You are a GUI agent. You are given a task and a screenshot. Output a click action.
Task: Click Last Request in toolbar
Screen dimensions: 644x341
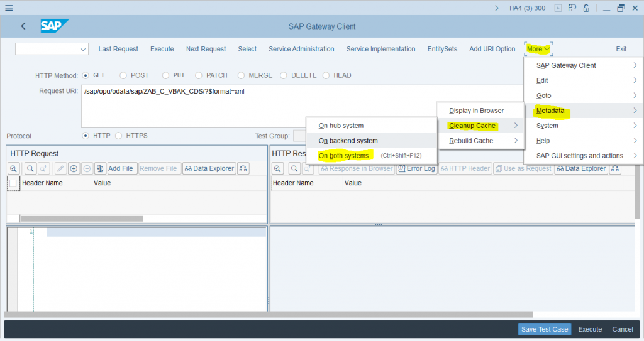click(118, 49)
